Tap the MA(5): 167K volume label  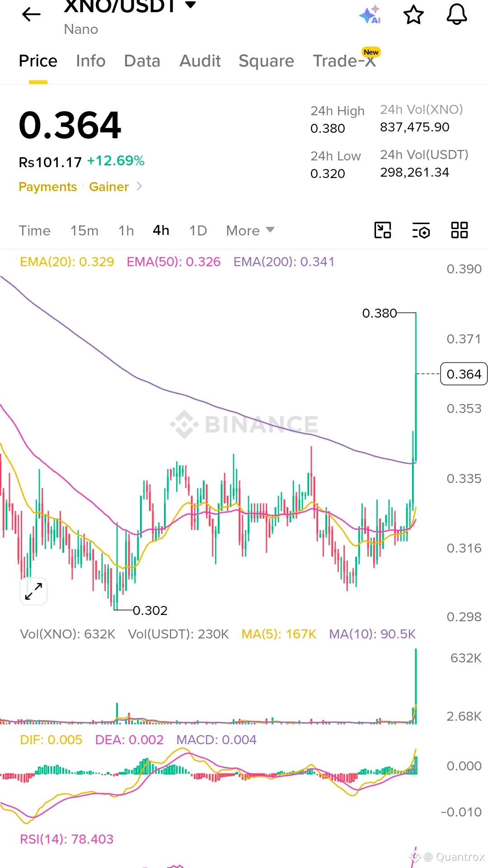tap(279, 634)
